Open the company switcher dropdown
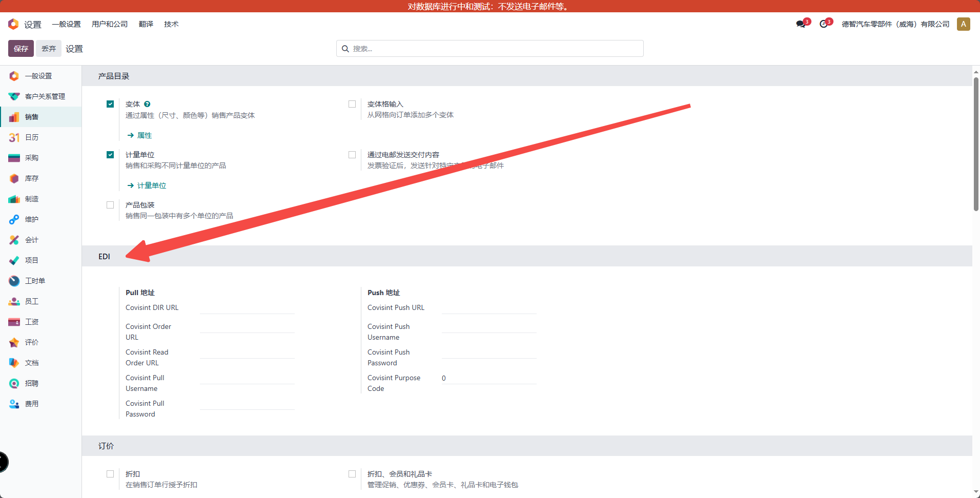The image size is (980, 498). [x=895, y=24]
